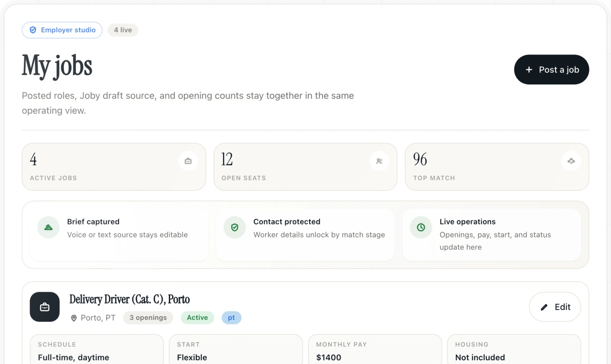
Task: Select the Full-time, daytime schedule value
Action: [73, 357]
